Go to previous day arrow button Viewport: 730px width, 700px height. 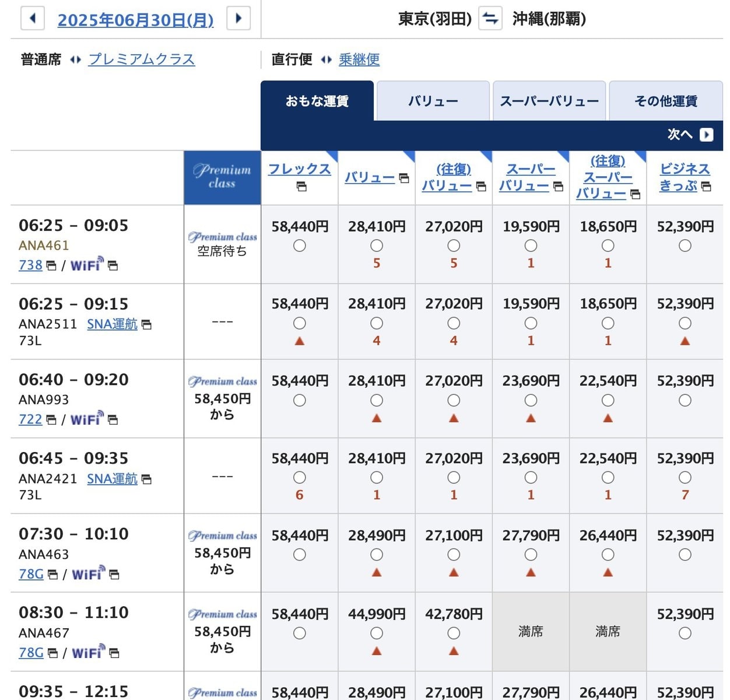33,18
